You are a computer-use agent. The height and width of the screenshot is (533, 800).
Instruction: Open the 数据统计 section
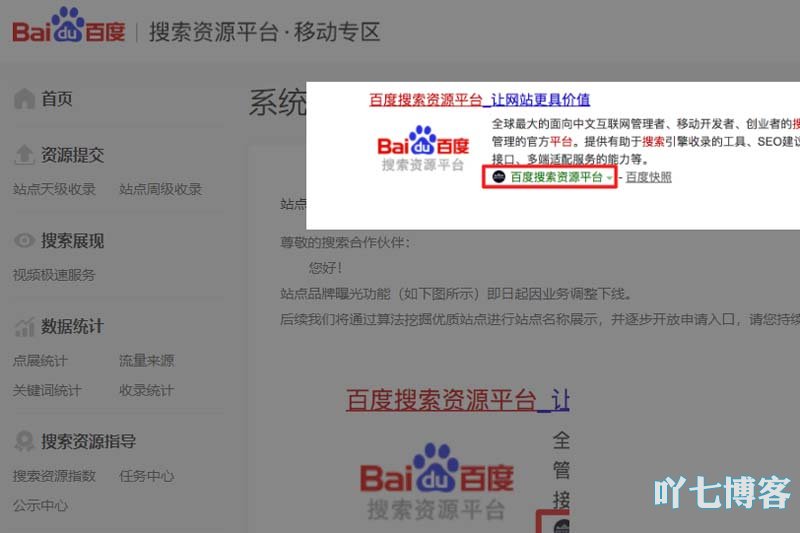pos(72,326)
